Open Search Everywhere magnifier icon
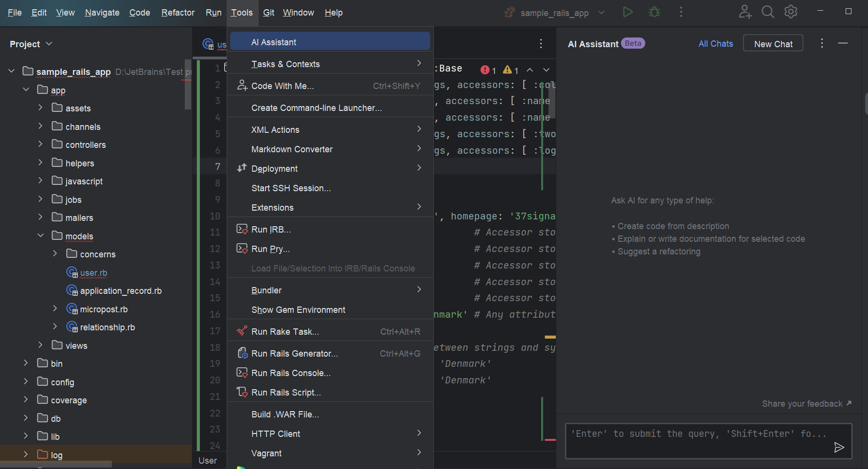The height and width of the screenshot is (469, 868). (x=768, y=12)
